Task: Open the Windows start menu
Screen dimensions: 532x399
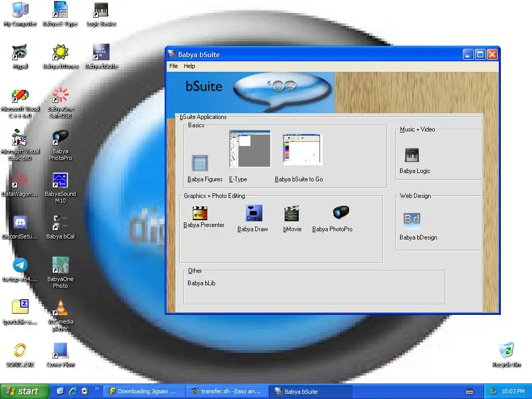Action: (x=24, y=391)
